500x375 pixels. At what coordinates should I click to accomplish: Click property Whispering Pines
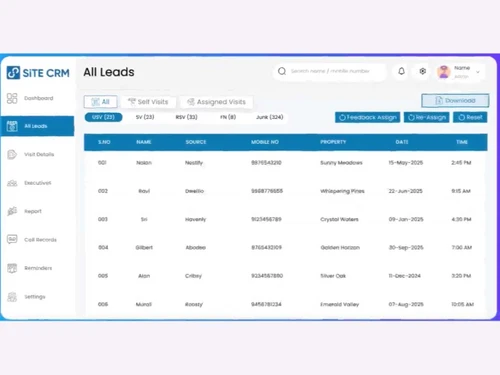(x=342, y=191)
